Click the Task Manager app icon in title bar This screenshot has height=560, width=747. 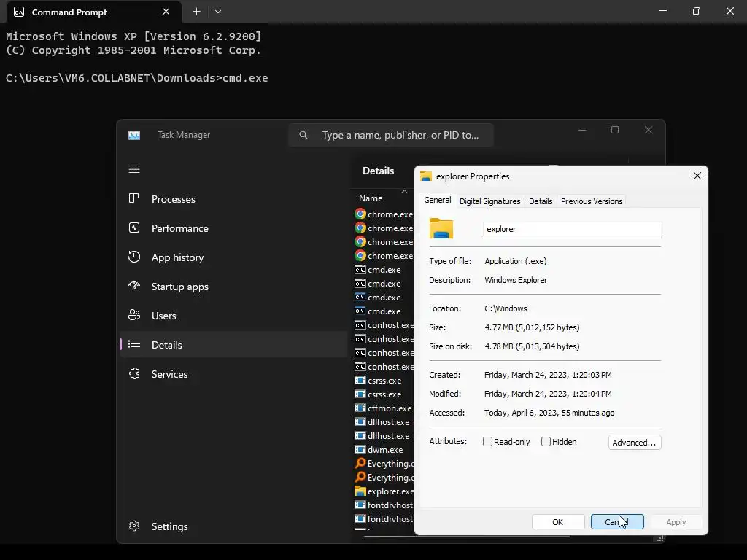tap(134, 135)
